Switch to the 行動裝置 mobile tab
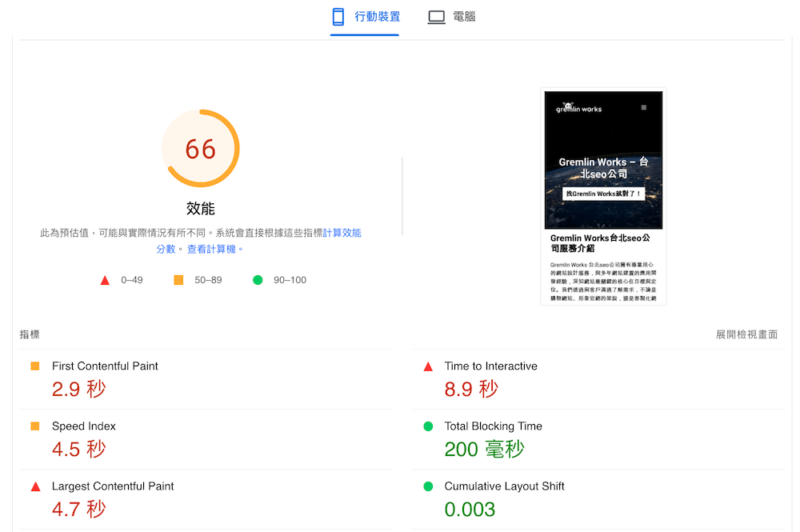This screenshot has height=532, width=800. click(x=365, y=17)
